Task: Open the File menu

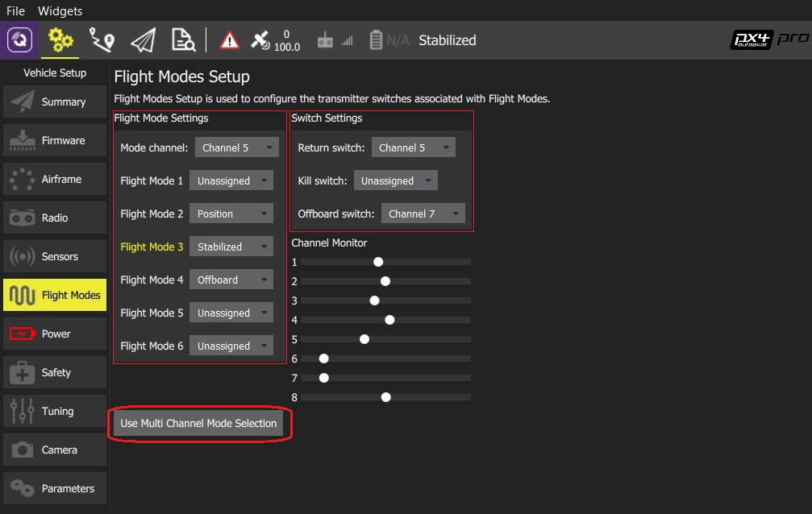Action: pos(15,10)
